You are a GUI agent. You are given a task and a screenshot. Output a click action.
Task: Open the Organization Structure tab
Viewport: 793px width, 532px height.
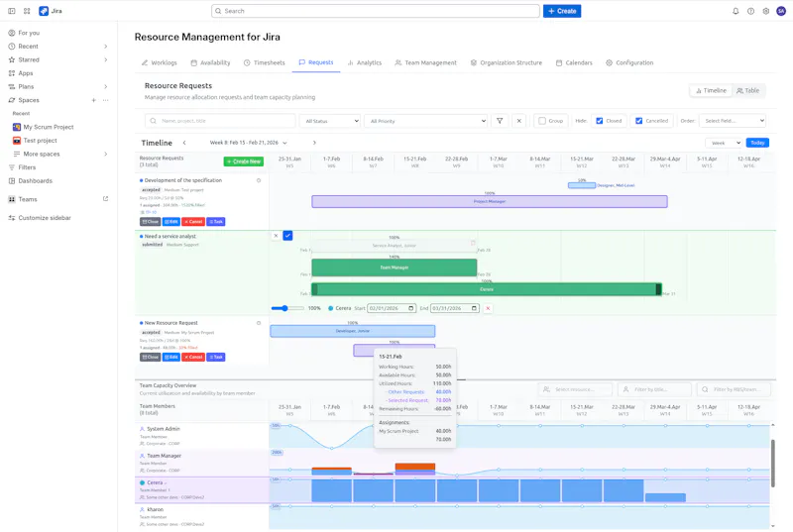pyautogui.click(x=507, y=62)
